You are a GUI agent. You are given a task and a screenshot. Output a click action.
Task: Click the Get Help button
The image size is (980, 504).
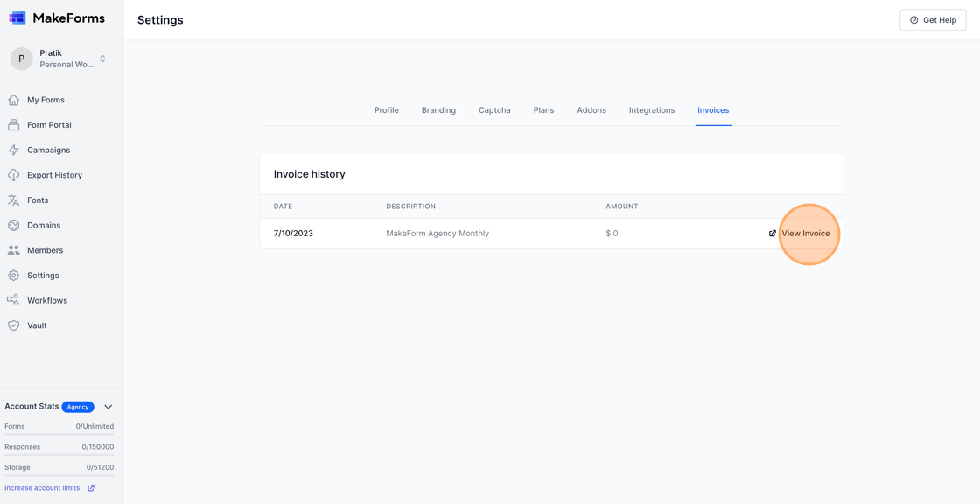(x=933, y=20)
